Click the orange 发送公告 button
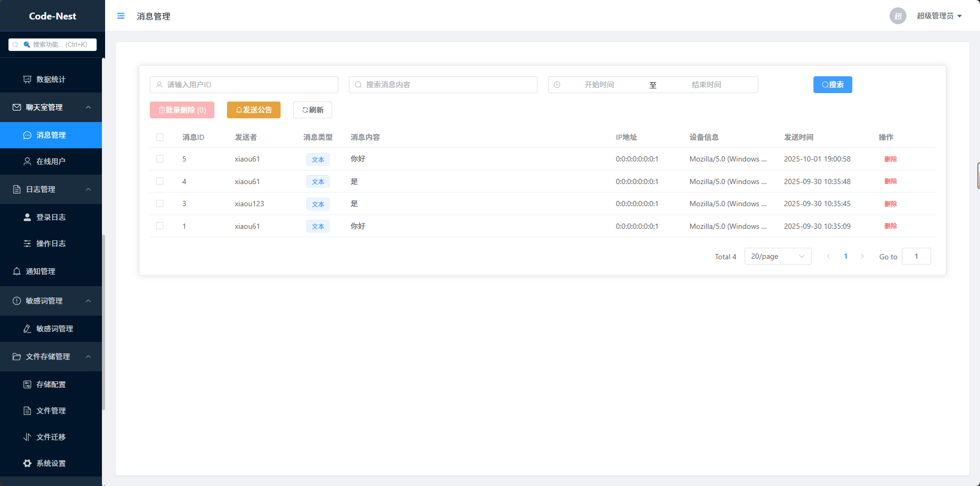This screenshot has height=486, width=980. coord(254,110)
